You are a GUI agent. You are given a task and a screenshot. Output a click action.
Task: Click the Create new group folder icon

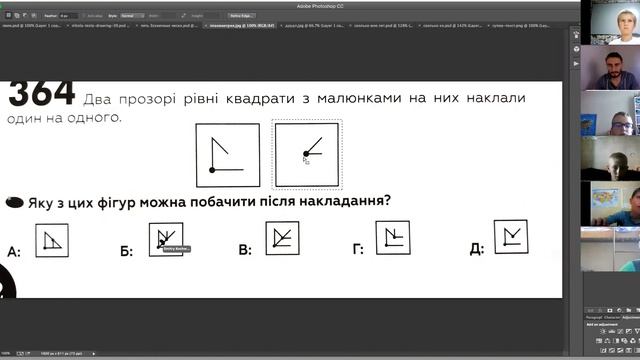[x=629, y=311]
